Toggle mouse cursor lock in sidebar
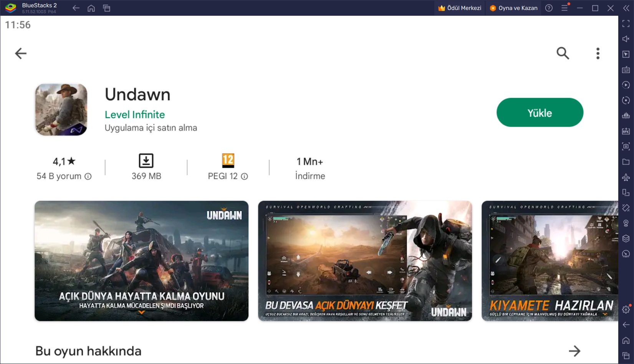This screenshot has width=634, height=364. tap(626, 54)
